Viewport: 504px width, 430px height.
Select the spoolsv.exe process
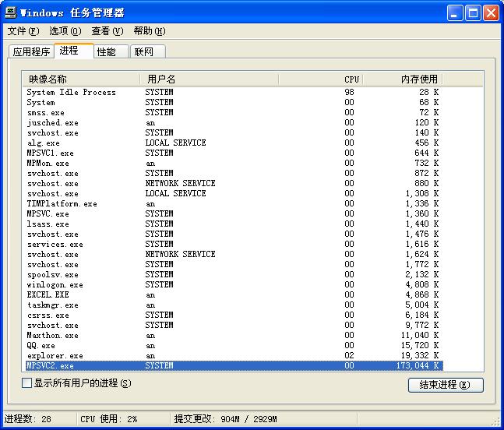click(234, 274)
